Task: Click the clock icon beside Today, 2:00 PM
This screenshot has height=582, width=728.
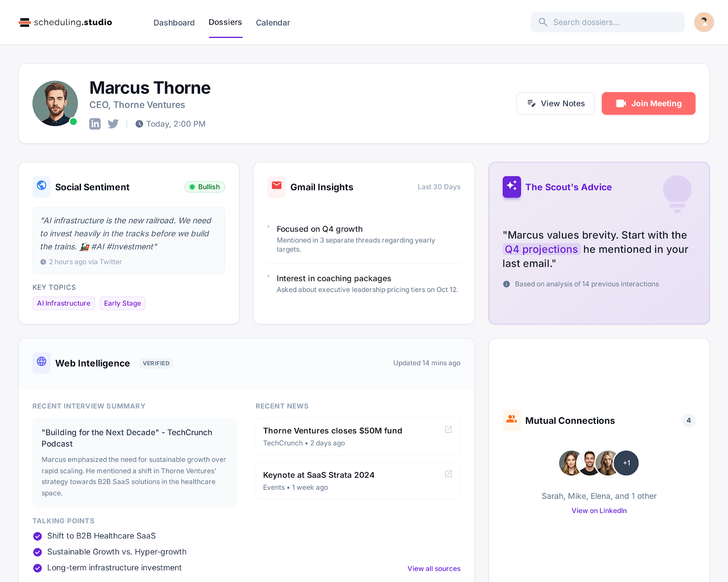Action: point(139,124)
